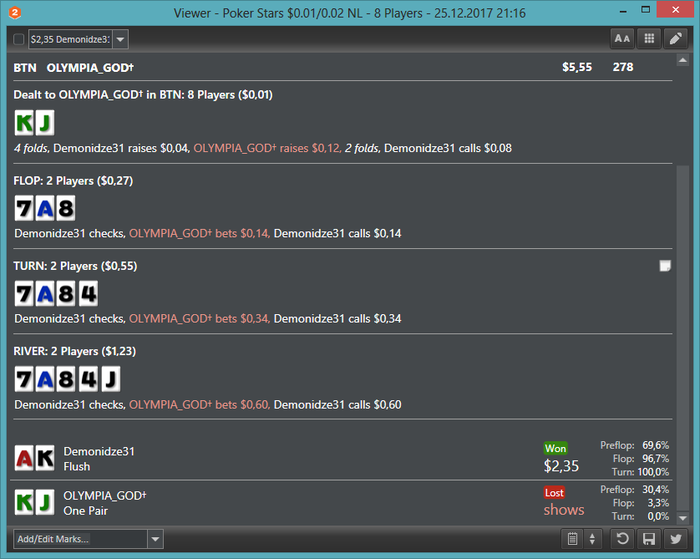
Task: Click scrollbar up arrow
Action: pyautogui.click(x=682, y=60)
